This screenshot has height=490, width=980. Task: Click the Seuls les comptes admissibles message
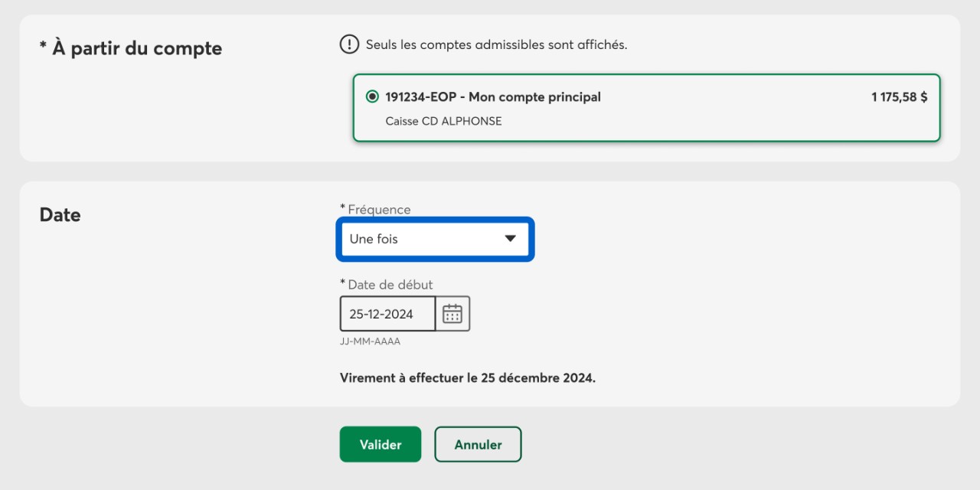coord(497,44)
